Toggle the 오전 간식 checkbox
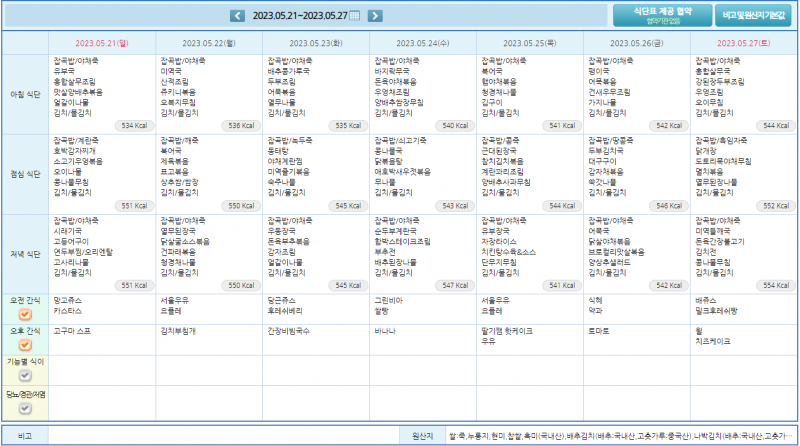The height and width of the screenshot is (446, 800). [25, 314]
